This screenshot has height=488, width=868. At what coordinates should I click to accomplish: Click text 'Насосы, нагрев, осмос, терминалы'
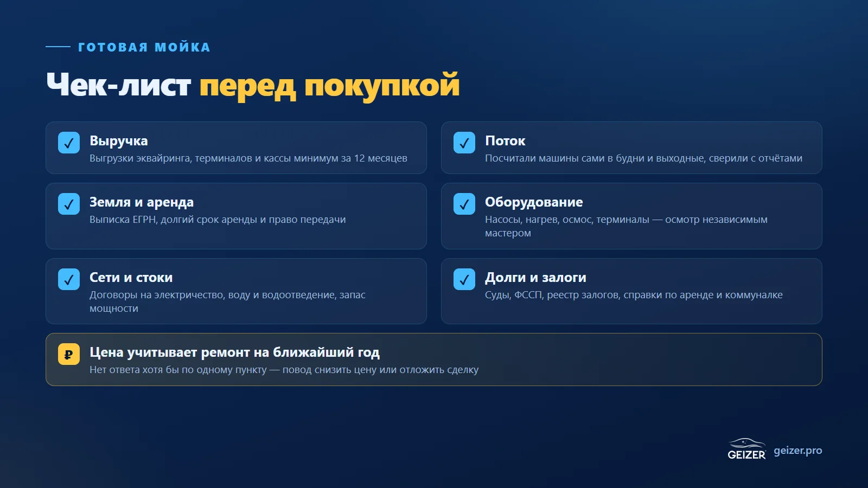tap(567, 220)
